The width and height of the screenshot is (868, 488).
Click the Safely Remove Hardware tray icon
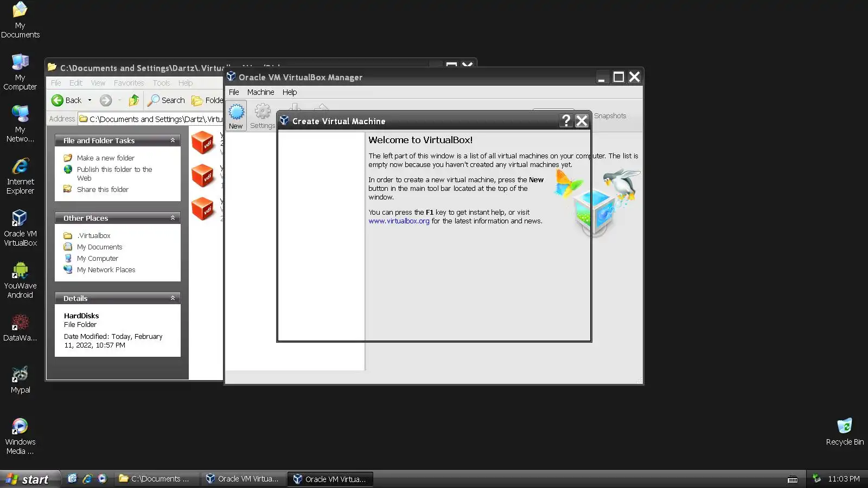[x=816, y=478]
